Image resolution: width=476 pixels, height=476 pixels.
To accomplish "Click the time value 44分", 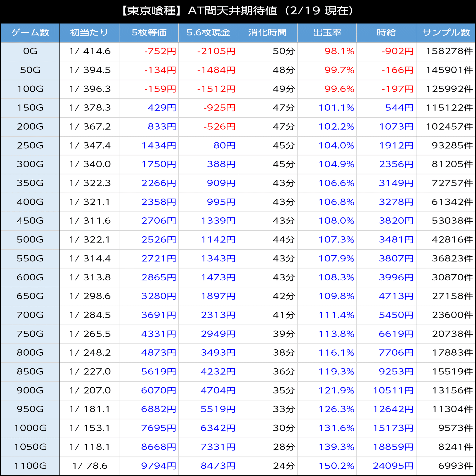I will [284, 240].
